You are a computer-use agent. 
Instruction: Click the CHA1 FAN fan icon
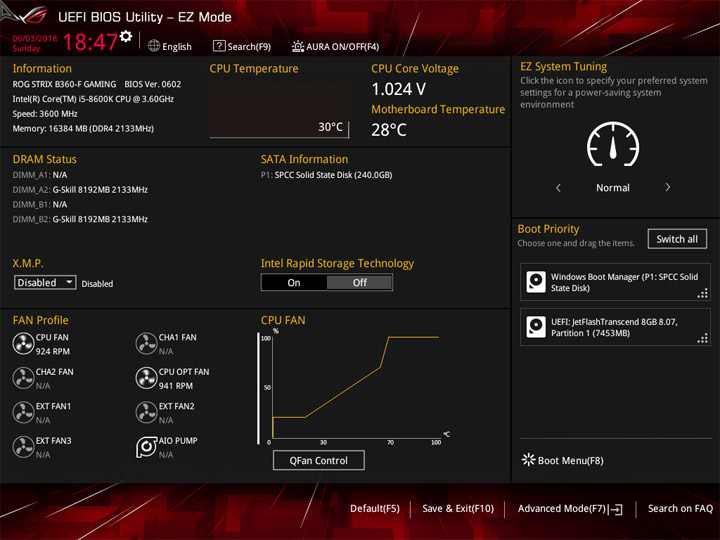tap(146, 344)
